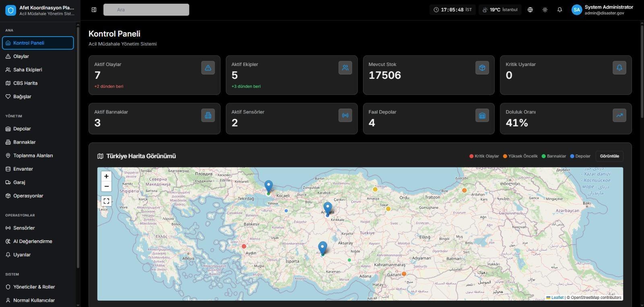Click the Mevcut Stok box icon
644x307 pixels.
point(482,68)
